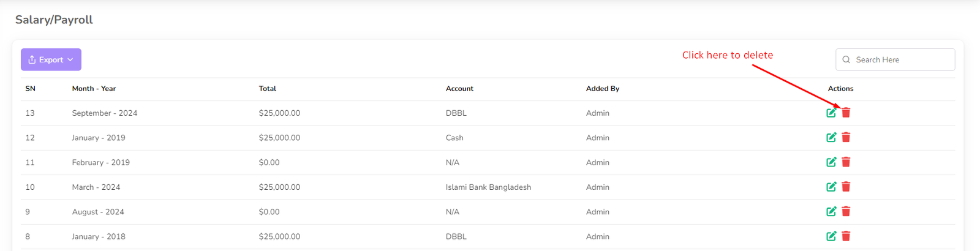
Task: Edit the January - 2018 payroll row
Action: (831, 236)
